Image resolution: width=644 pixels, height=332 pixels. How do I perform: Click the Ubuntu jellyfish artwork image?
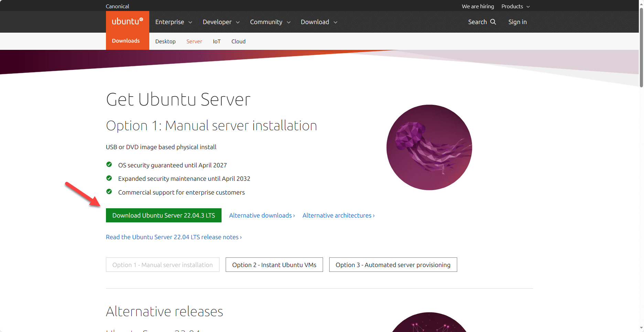coord(429,147)
